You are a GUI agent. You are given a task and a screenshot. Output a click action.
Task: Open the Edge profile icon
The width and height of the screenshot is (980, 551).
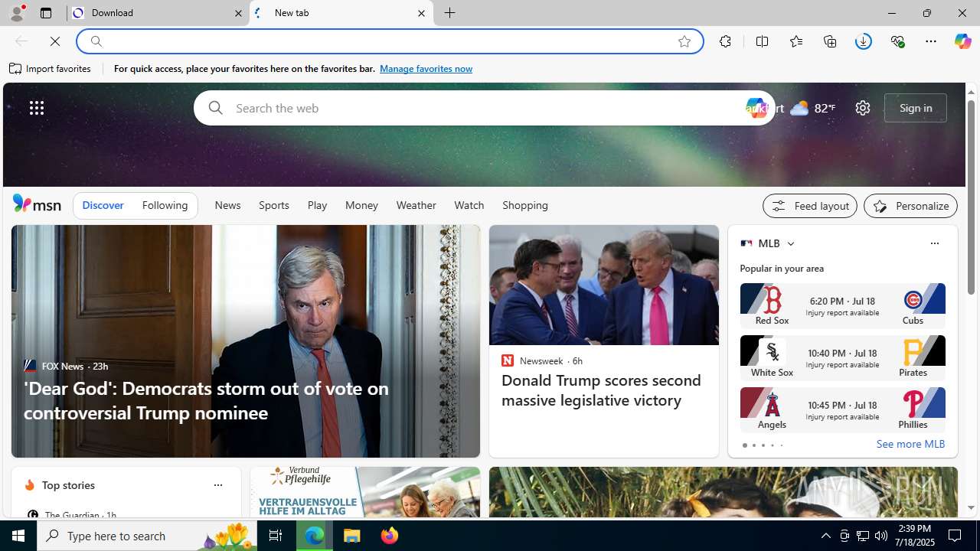(x=16, y=13)
